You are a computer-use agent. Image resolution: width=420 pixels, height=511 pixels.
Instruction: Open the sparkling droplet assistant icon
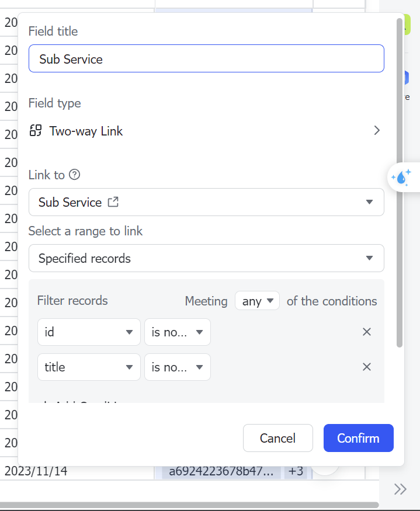click(x=402, y=178)
